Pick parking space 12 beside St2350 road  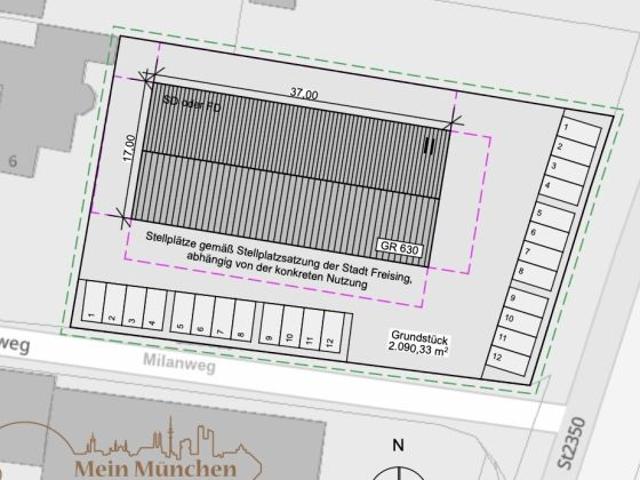coord(509,361)
